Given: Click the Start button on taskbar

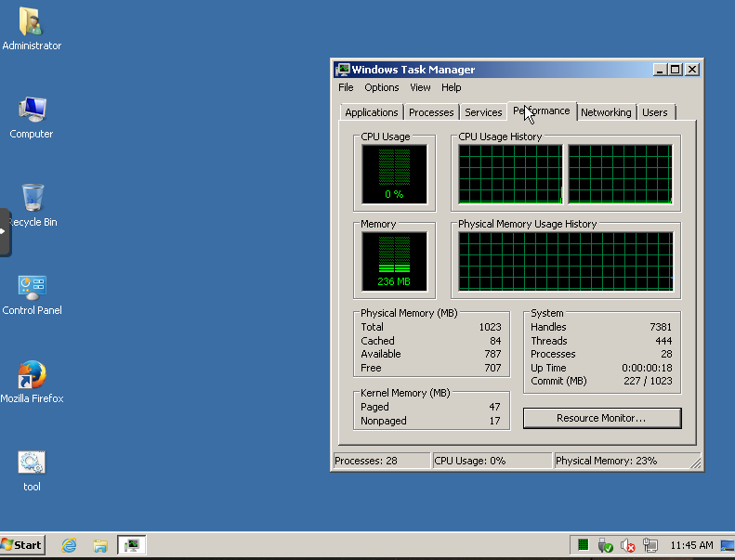Looking at the screenshot, I should [22, 545].
